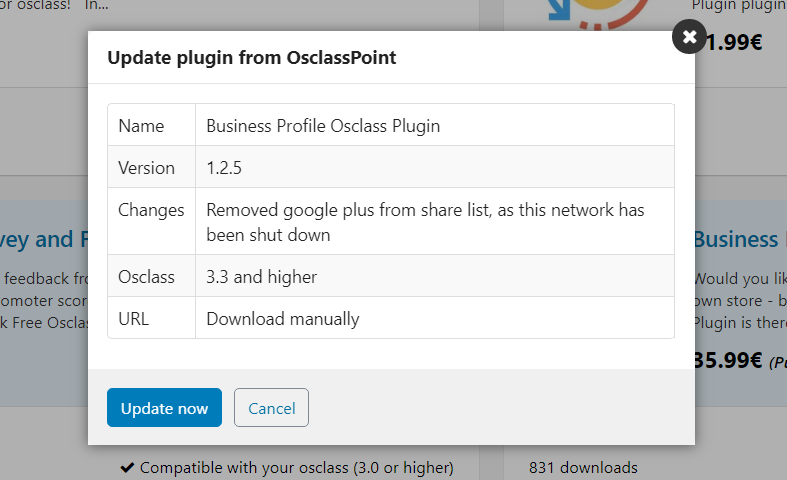The width and height of the screenshot is (787, 480).
Task: Close the update plugin dialog
Action: [690, 37]
